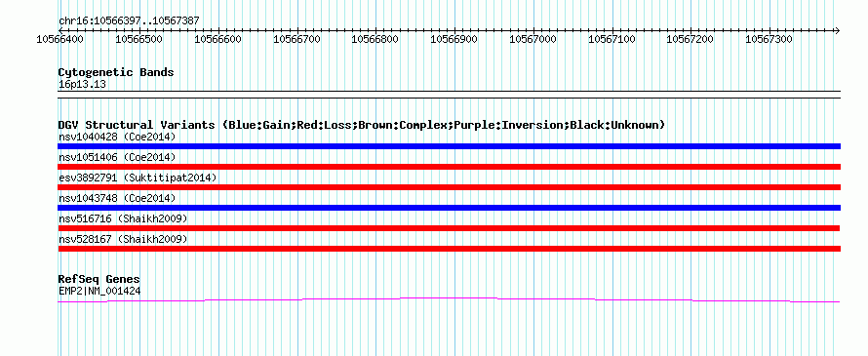Click ruler position 10566700

pos(296,39)
